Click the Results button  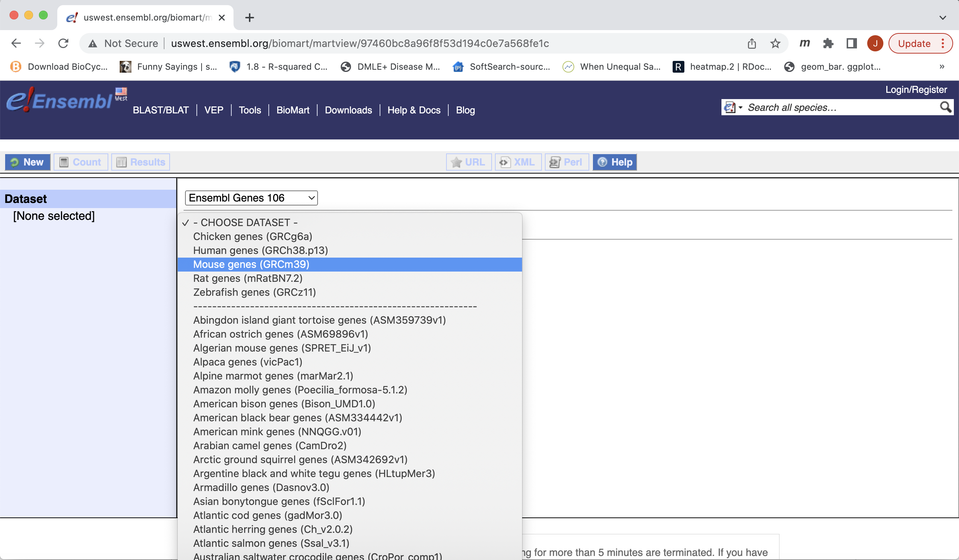click(140, 162)
